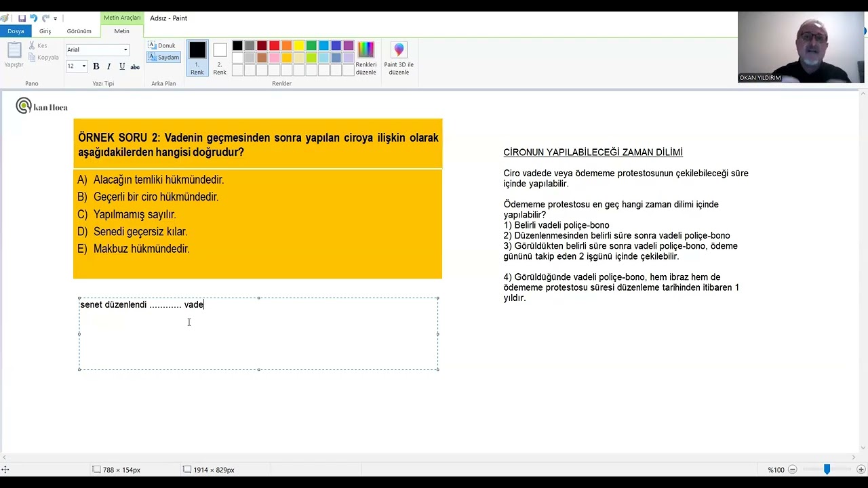Open Renkleri düzenle color editor
868x488 pixels.
pyautogui.click(x=366, y=58)
